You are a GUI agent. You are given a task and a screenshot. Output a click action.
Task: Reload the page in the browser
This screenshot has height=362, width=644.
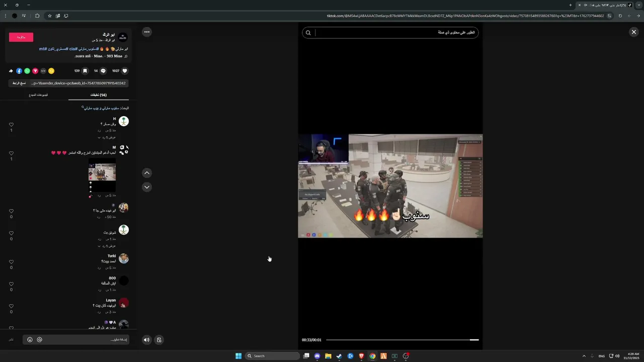point(620,16)
